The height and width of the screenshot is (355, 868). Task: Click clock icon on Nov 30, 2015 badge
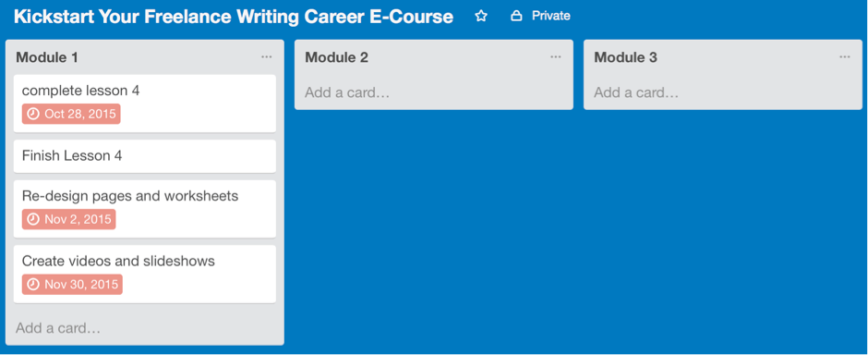pyautogui.click(x=33, y=285)
